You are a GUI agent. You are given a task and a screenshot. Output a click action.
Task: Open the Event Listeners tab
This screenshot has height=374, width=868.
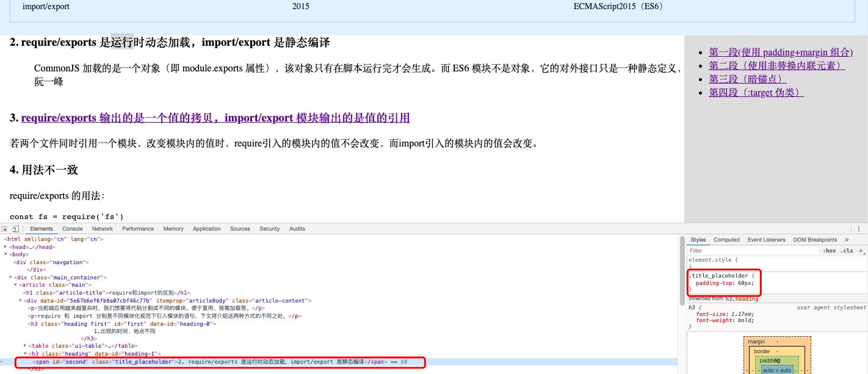coord(767,240)
